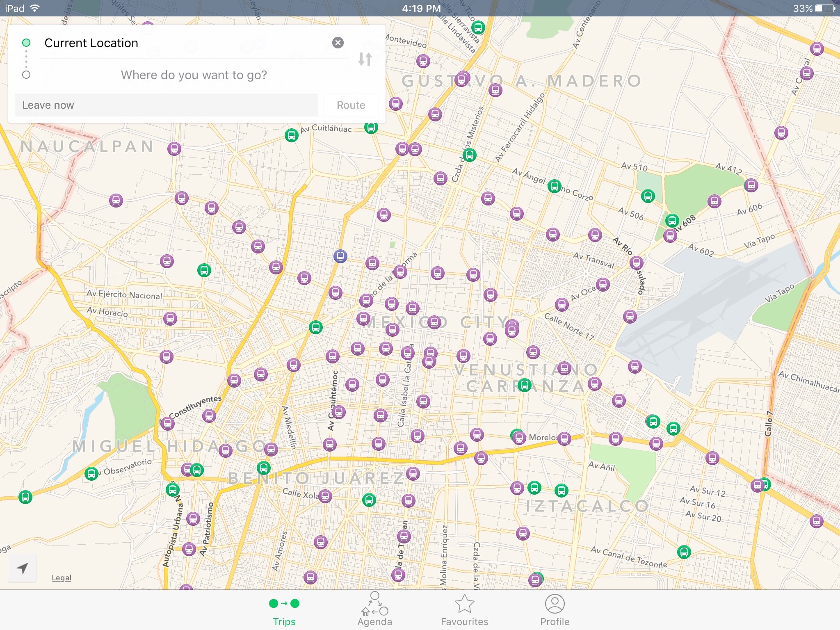Tap the swap origin and destination arrows
Viewport: 840px width, 630px height.
point(365,59)
